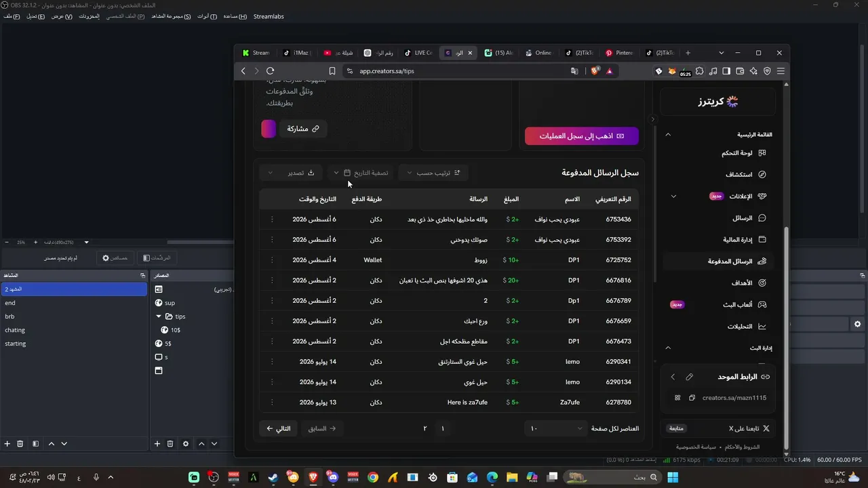Open OBS أدوات (T) menu
This screenshot has width=868, height=488.
tap(207, 16)
